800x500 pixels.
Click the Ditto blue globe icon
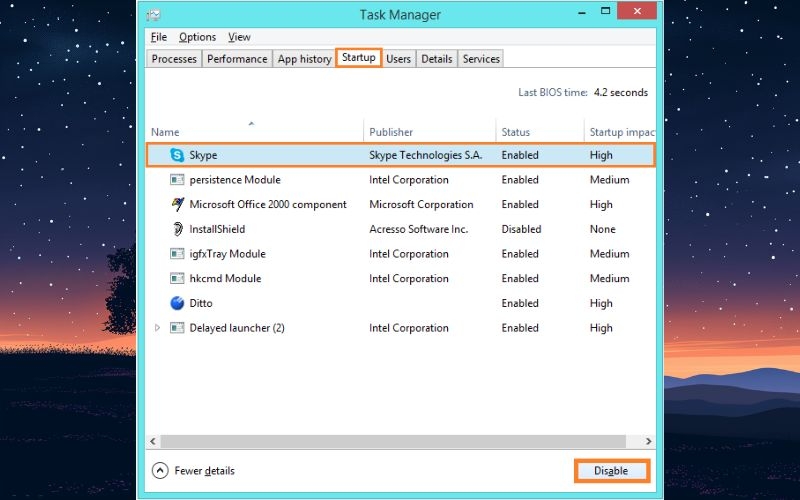[177, 303]
